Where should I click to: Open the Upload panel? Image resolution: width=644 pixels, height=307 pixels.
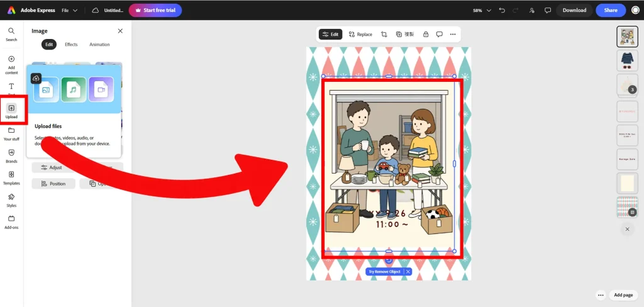pos(11,111)
